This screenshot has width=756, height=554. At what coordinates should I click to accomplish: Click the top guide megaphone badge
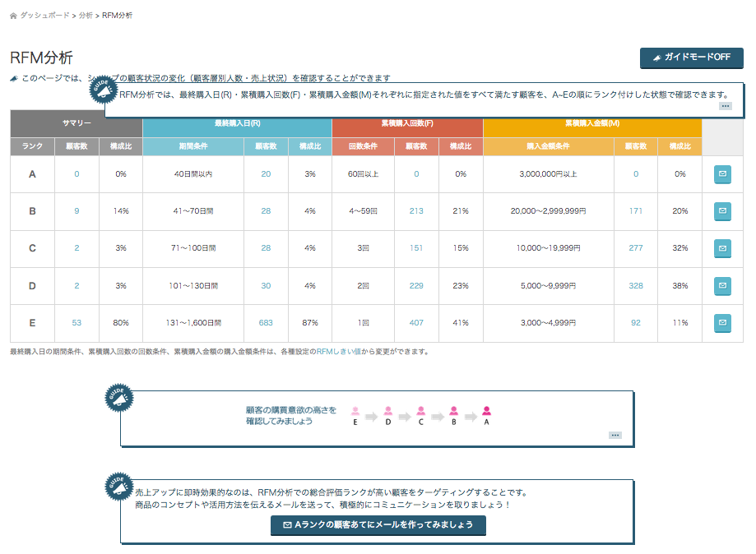click(x=103, y=91)
